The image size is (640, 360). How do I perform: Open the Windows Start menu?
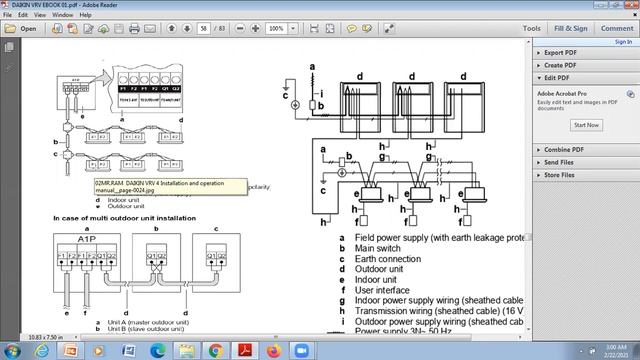click(x=11, y=351)
